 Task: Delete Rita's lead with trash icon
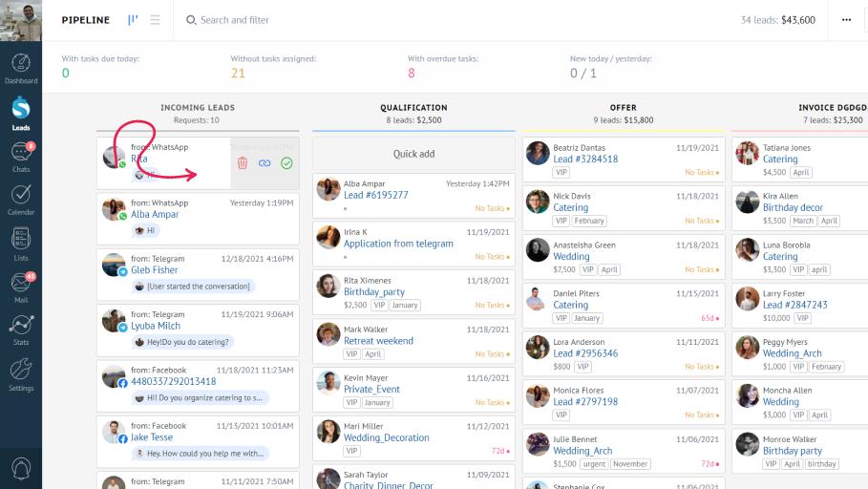coord(243,163)
